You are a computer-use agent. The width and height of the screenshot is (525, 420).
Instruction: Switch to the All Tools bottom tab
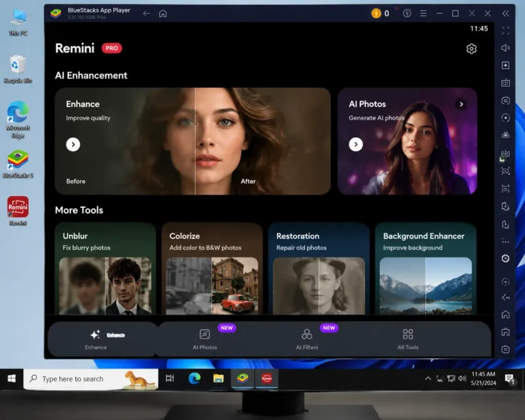(408, 339)
